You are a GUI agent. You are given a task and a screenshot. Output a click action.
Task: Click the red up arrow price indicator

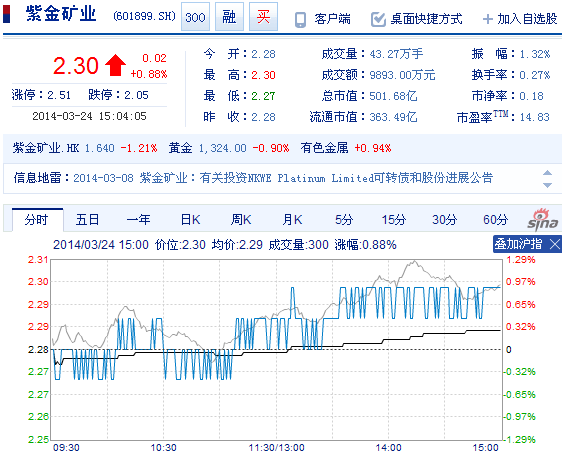point(115,65)
